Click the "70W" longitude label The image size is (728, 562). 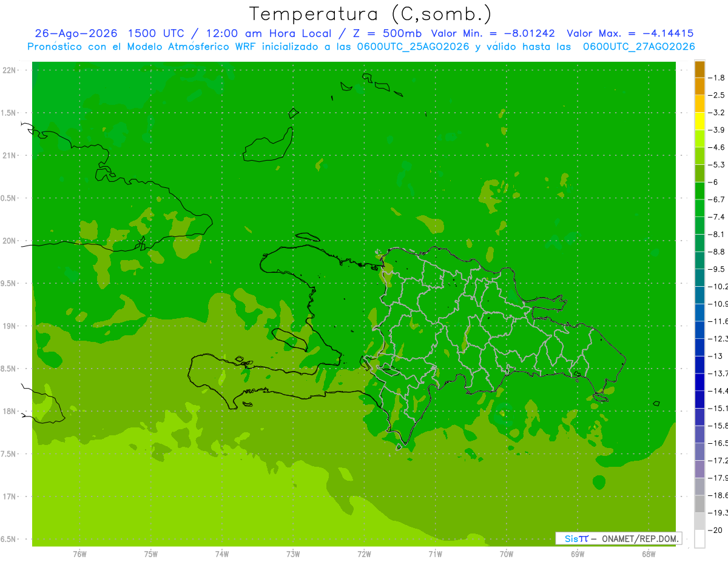tap(506, 554)
